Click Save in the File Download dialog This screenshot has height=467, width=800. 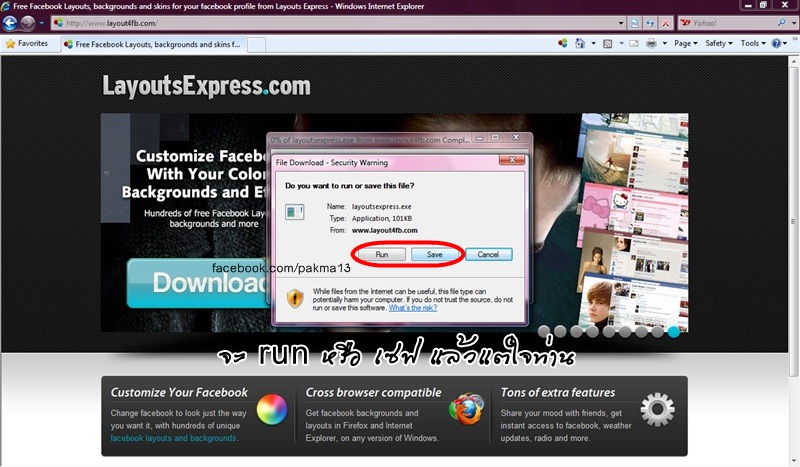(x=435, y=254)
